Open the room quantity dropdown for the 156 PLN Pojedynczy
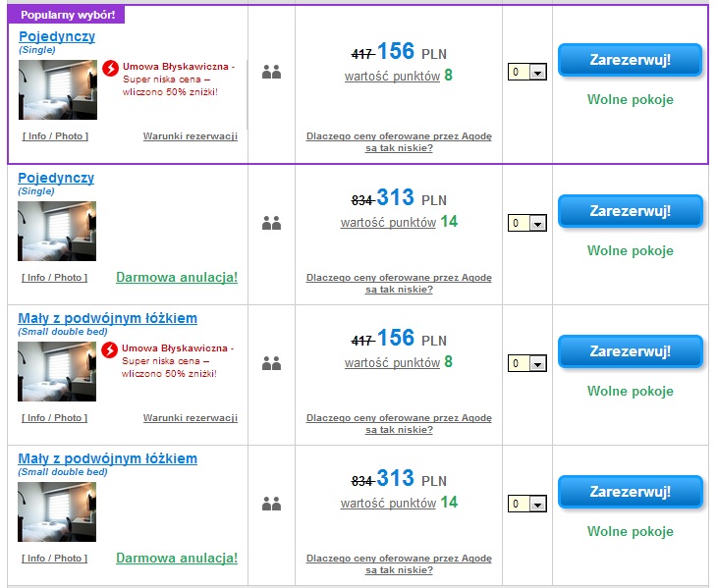 pyautogui.click(x=527, y=72)
